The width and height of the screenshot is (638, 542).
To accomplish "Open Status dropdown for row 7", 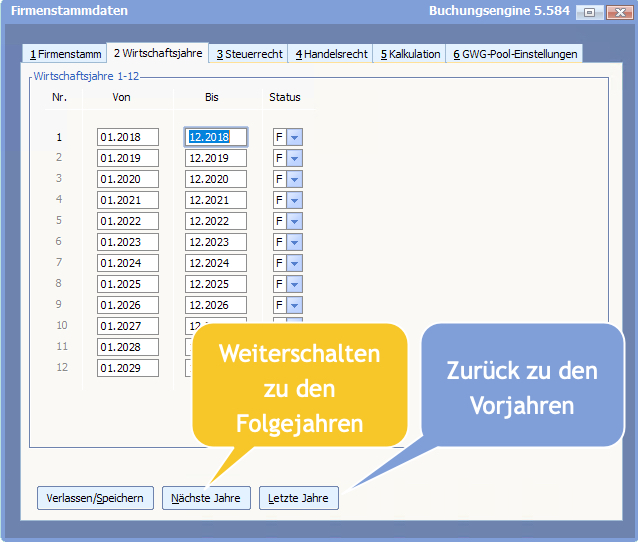I will click(295, 263).
